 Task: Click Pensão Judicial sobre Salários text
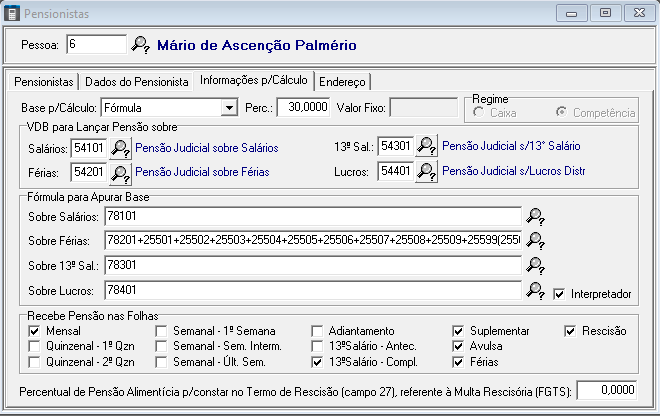pos(207,148)
